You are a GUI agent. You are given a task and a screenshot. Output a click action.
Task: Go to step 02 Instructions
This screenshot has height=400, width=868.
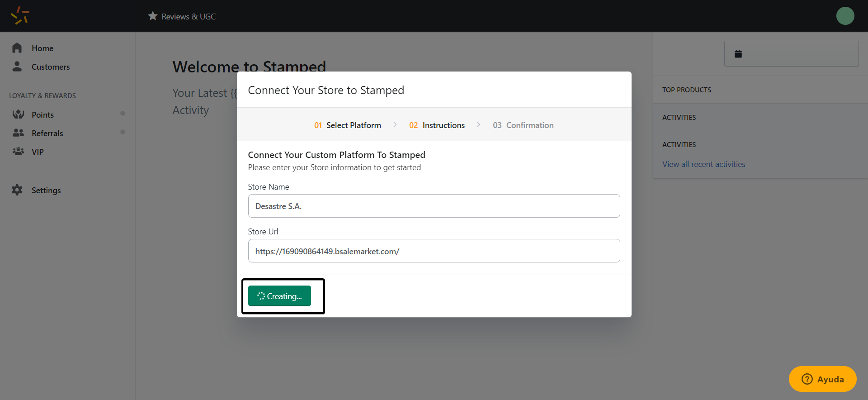coord(437,125)
